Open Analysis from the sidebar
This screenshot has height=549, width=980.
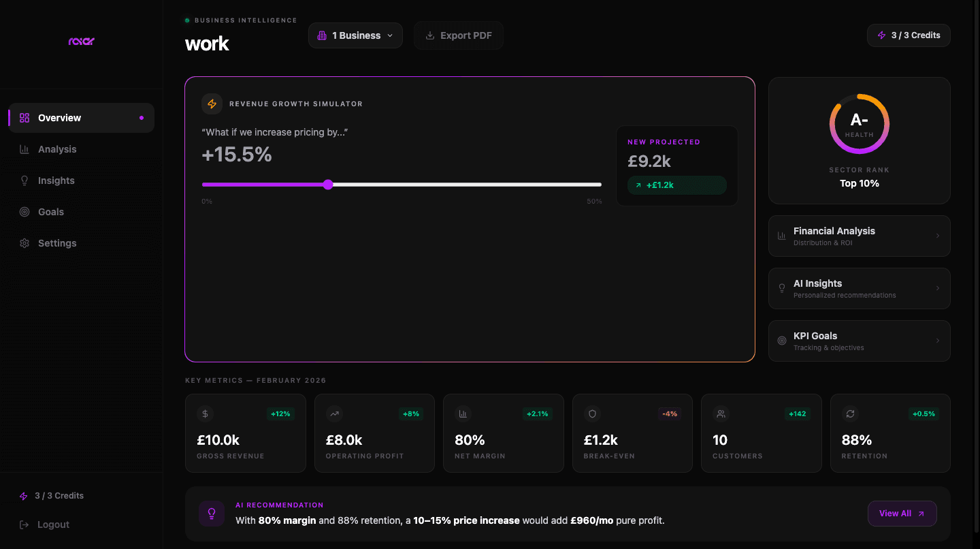58,148
